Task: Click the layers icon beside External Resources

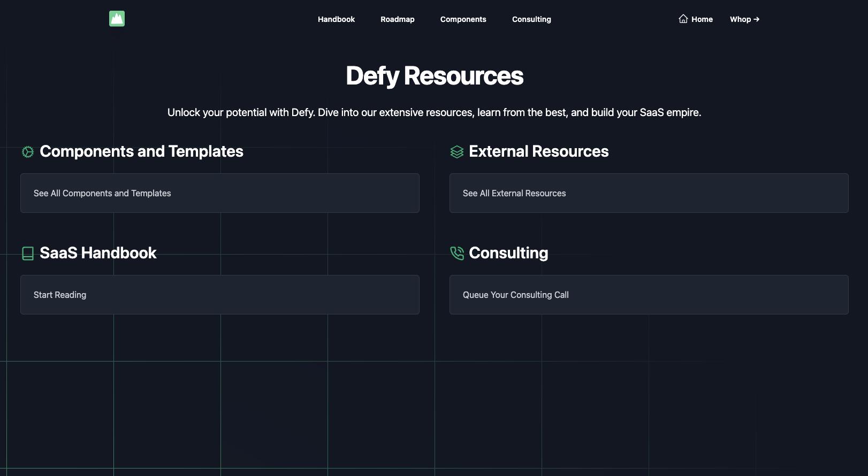Action: [457, 152]
